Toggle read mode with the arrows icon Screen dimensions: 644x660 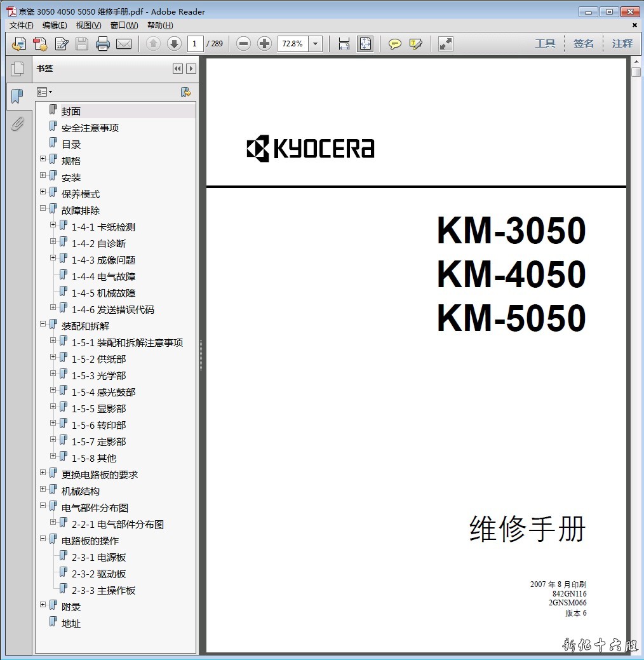click(446, 44)
